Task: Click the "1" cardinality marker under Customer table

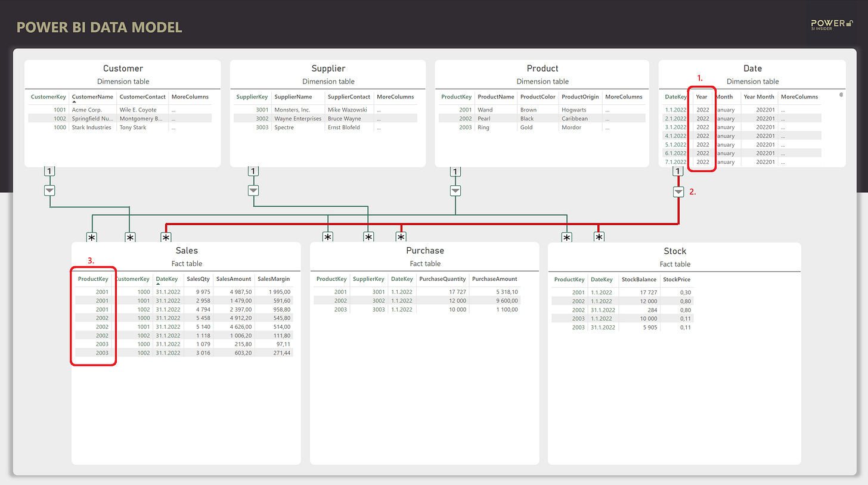Action: click(50, 172)
